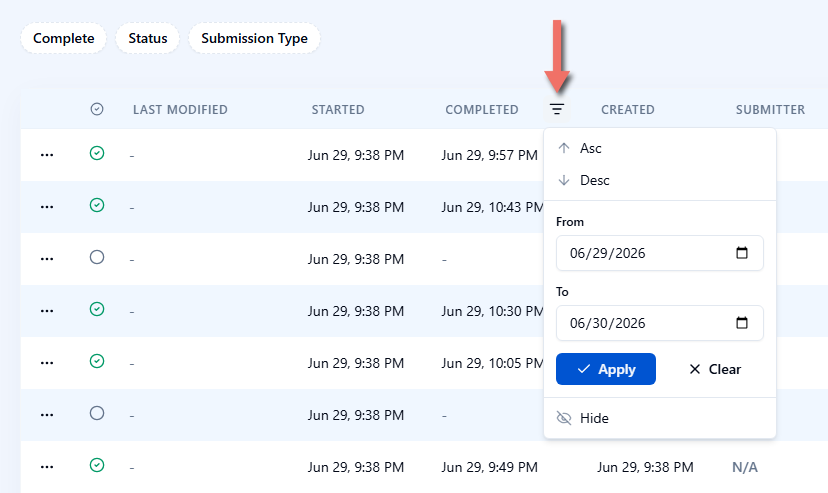Open the From date calendar picker icon
Screen dimensions: 828x493
point(742,253)
